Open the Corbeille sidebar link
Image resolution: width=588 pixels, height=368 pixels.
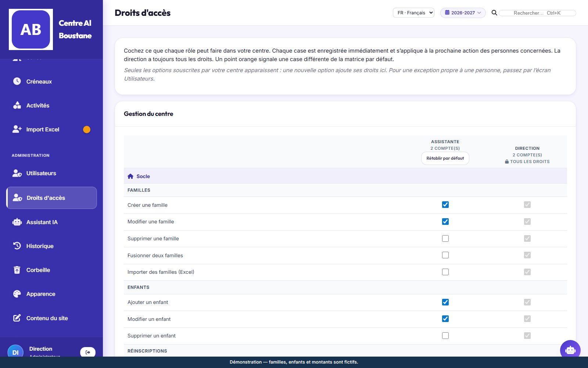pos(51,270)
